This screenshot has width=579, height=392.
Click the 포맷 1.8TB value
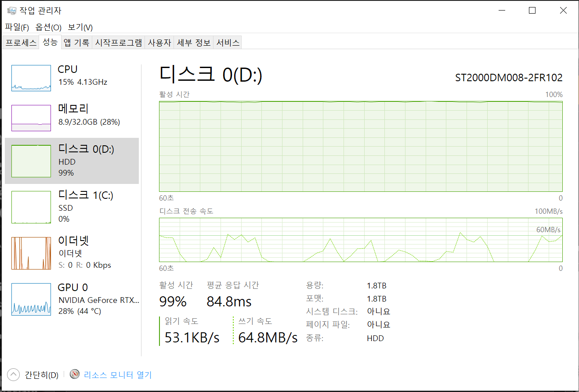coord(376,299)
